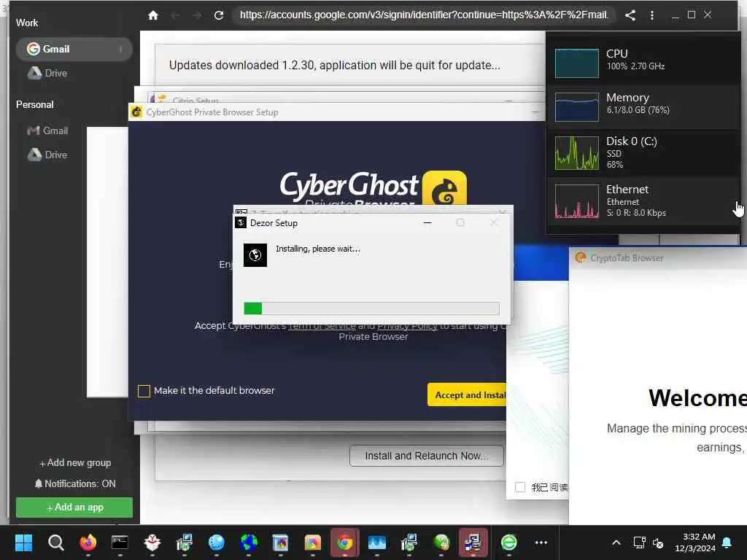
Task: Expand the hidden system tray icons chevron
Action: click(616, 542)
